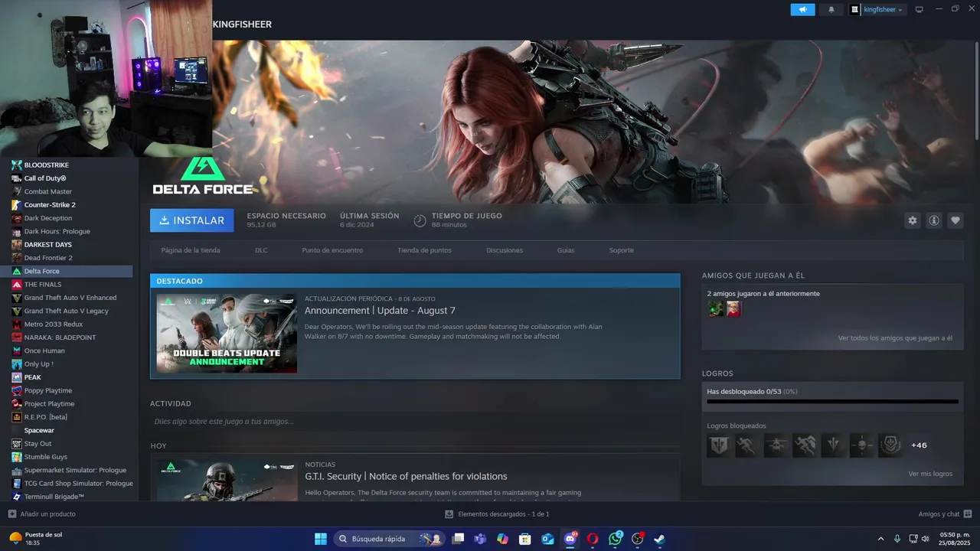Show hidden system tray icons chevron
Viewport: 980px width, 551px height.
point(880,539)
